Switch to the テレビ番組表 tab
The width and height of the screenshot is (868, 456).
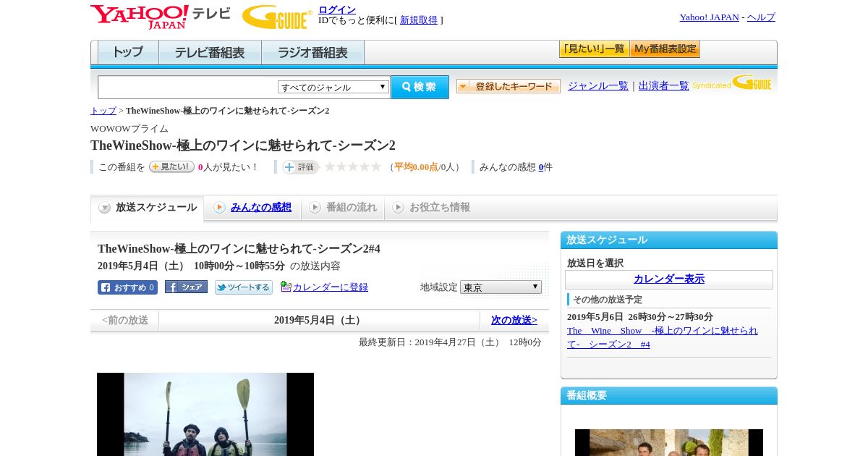pyautogui.click(x=210, y=53)
